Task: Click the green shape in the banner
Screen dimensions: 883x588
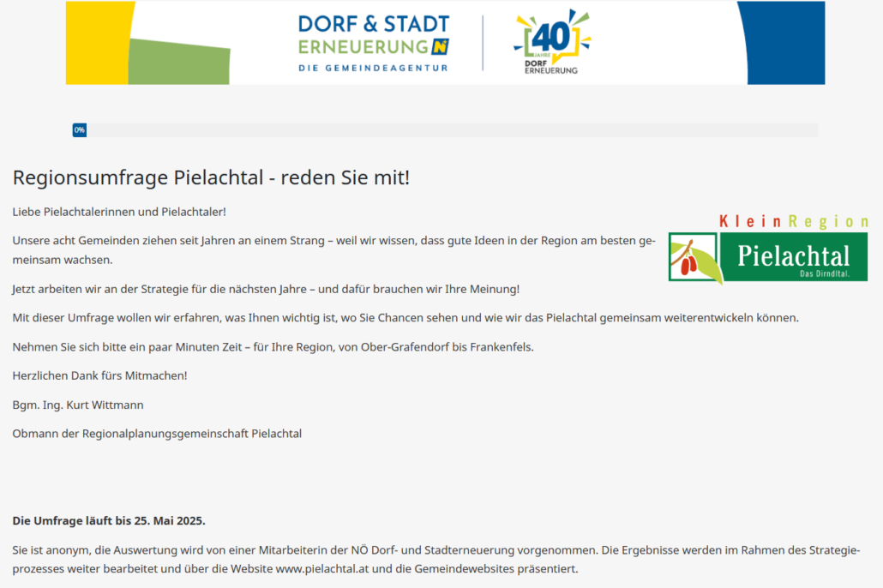Action: click(x=180, y=62)
